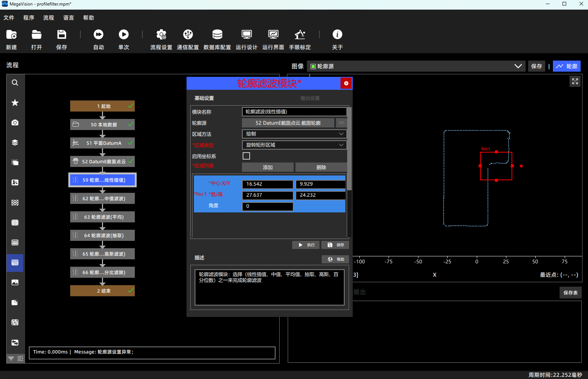Run 单次 single execution
The width and height of the screenshot is (588, 379).
[x=124, y=35]
